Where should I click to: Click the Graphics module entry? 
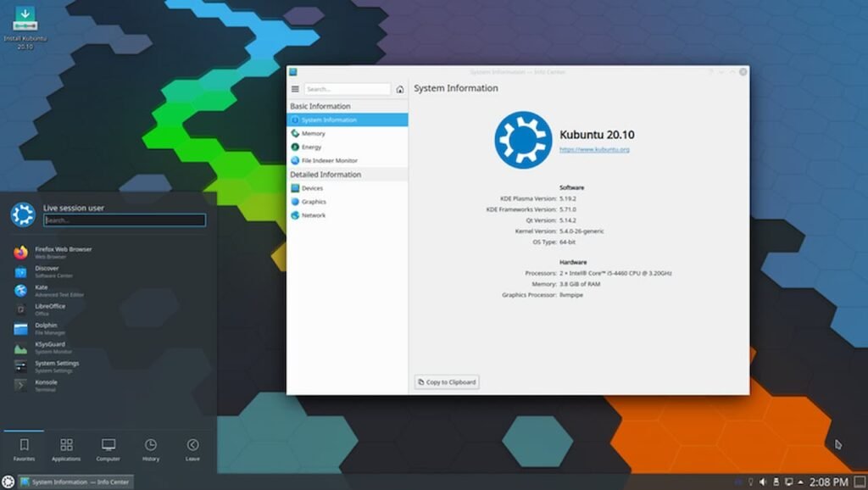[x=314, y=202]
